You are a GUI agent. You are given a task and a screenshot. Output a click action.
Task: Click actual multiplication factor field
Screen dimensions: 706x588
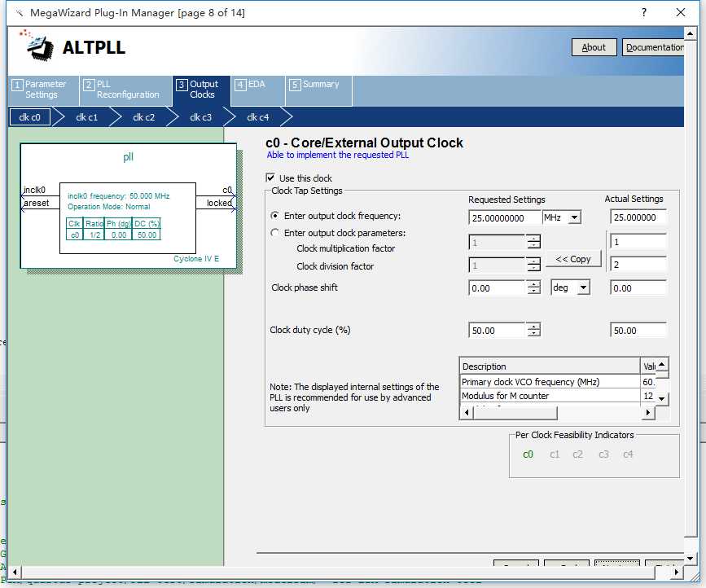coord(638,242)
